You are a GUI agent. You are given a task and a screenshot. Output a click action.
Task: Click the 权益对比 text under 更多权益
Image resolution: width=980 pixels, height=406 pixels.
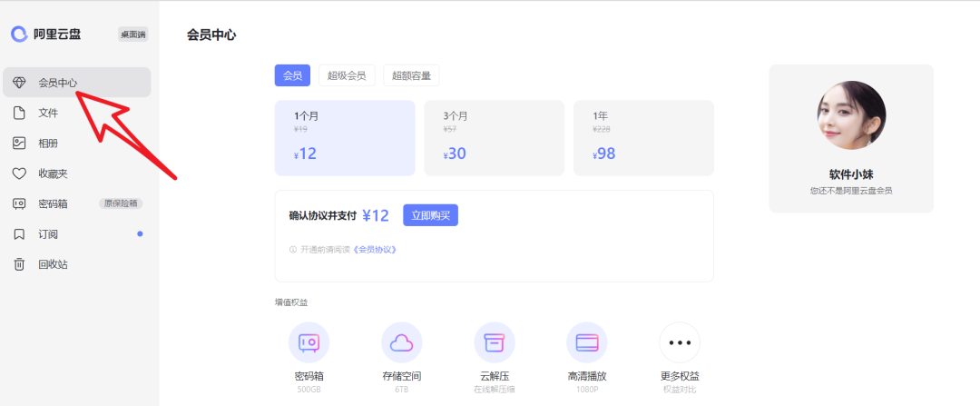coord(680,390)
